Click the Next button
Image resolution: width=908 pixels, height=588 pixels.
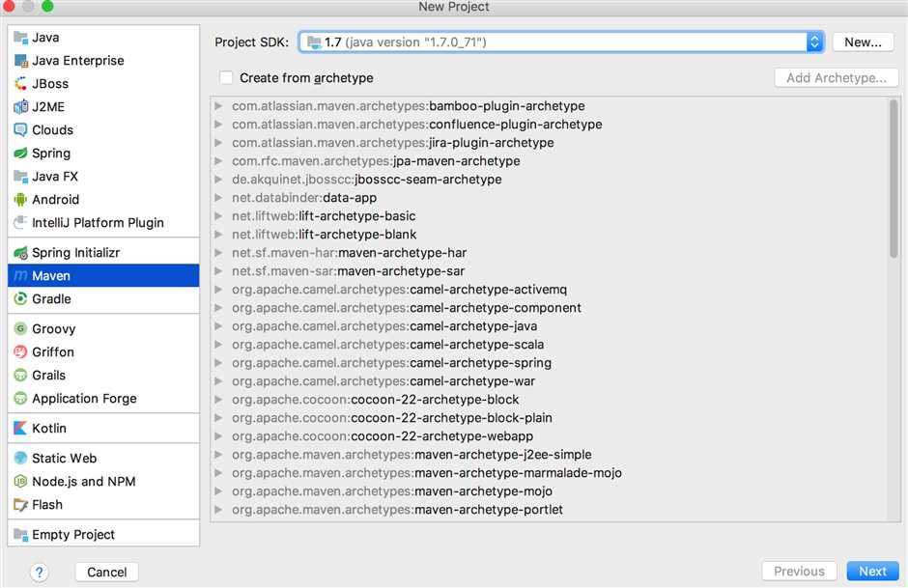coord(872,572)
